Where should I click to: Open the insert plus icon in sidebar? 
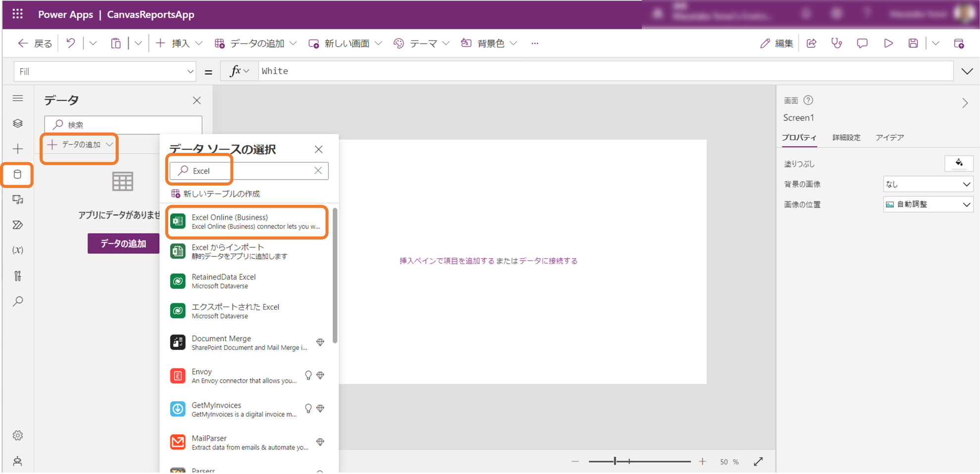click(18, 148)
